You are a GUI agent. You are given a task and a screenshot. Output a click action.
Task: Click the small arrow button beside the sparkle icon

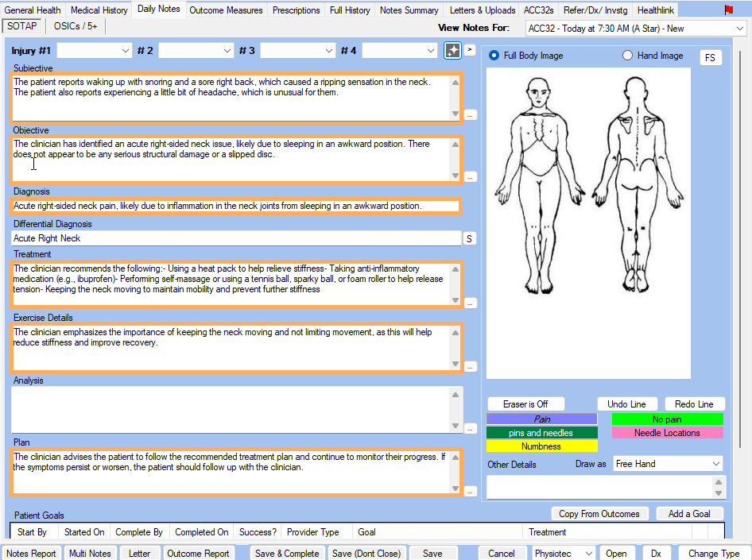(470, 49)
